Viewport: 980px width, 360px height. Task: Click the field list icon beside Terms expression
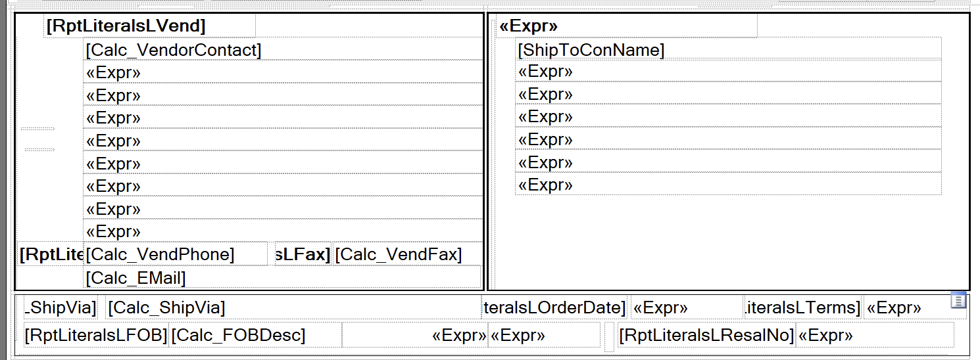[958, 301]
